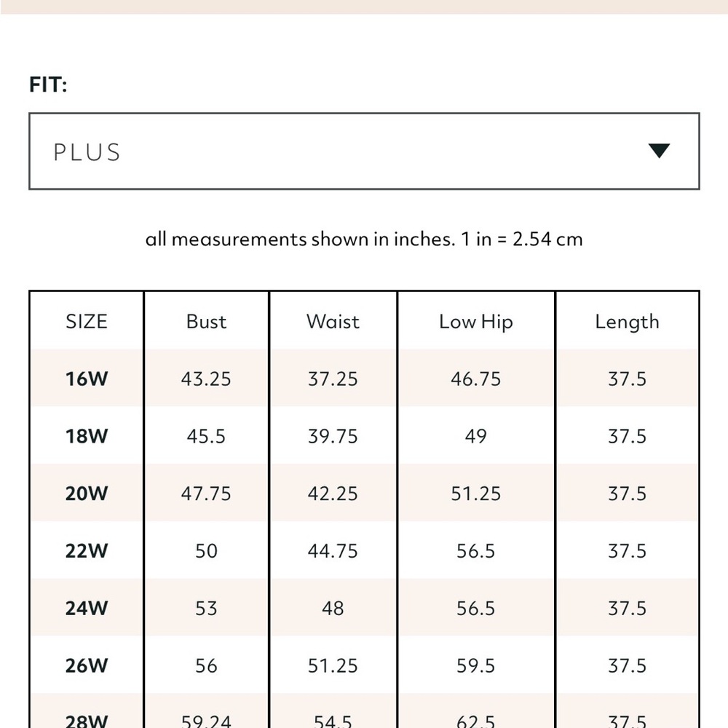Click the 24W size row label
This screenshot has height=728, width=728.
coord(87,608)
